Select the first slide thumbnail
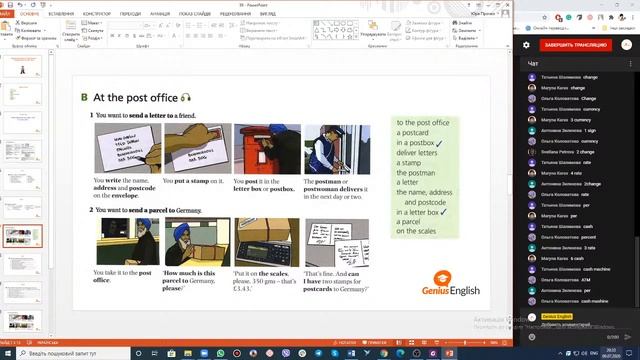This screenshot has height=360, width=640. 22,66
